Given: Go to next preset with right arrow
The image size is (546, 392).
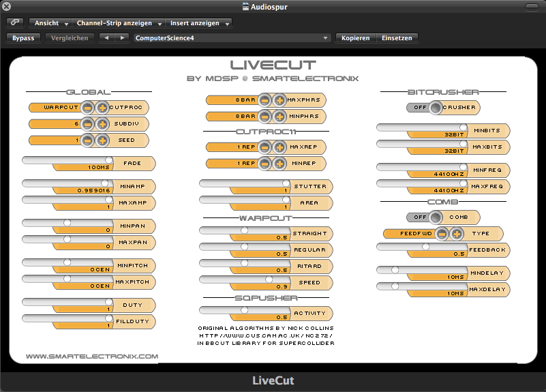Looking at the screenshot, I should point(122,38).
